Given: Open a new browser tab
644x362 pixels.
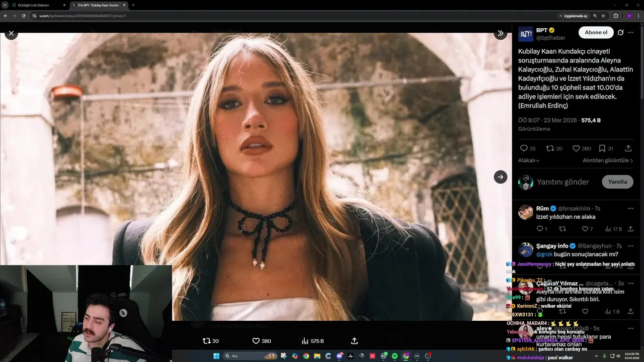Looking at the screenshot, I should 133,5.
